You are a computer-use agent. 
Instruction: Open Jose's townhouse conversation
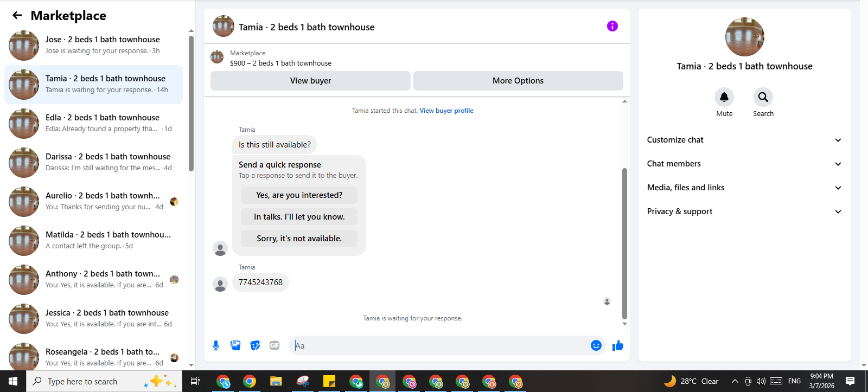point(93,46)
